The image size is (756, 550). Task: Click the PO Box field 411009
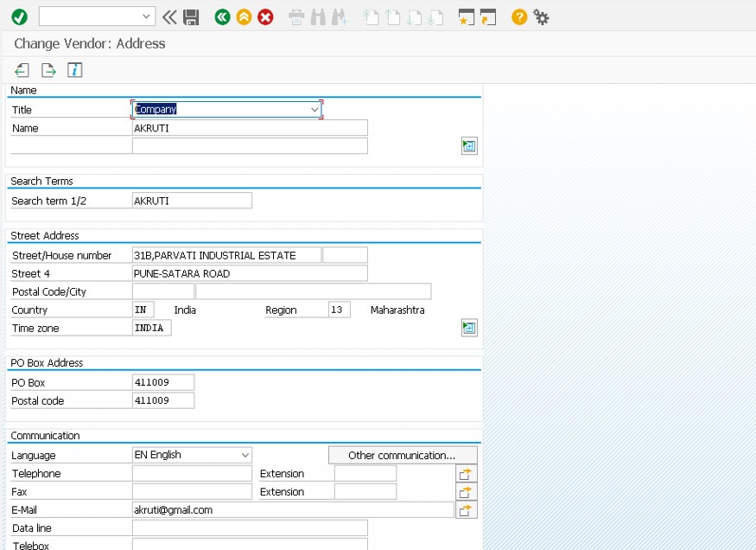click(x=163, y=382)
